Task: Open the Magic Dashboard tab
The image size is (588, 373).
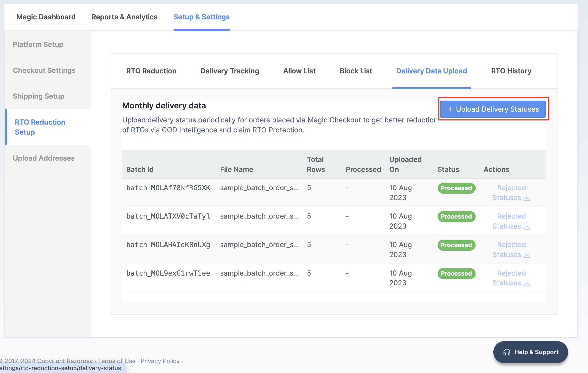Action: tap(46, 17)
